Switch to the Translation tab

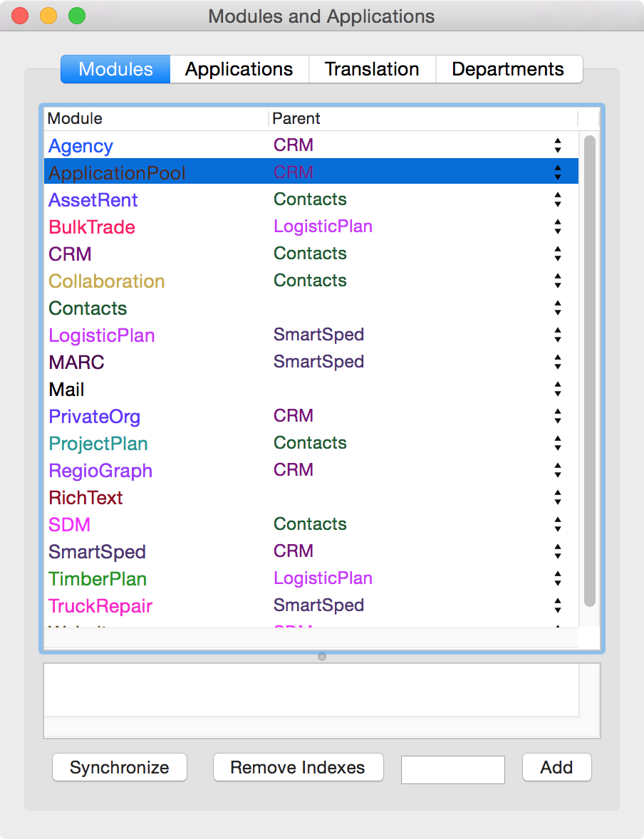tap(371, 69)
